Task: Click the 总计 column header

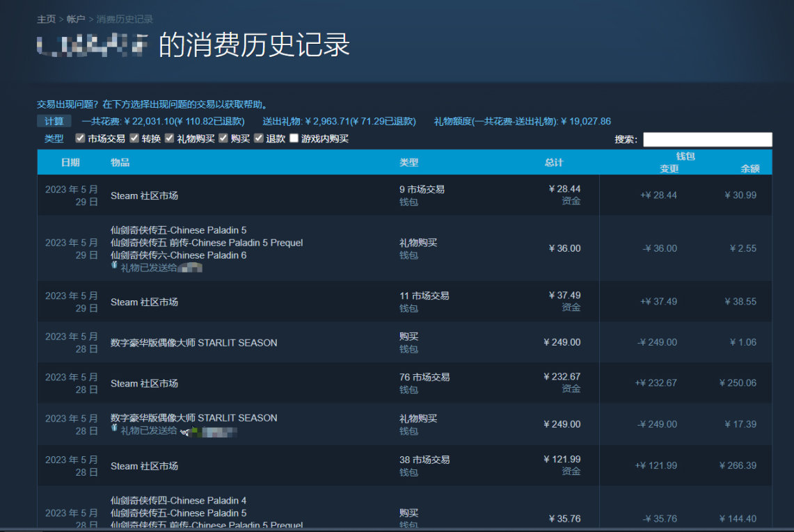Action: point(554,163)
